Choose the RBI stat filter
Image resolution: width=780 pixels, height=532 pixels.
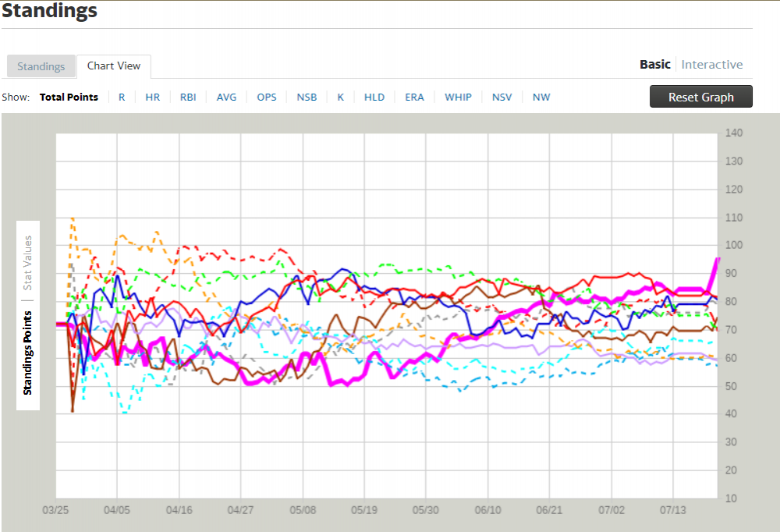[188, 98]
